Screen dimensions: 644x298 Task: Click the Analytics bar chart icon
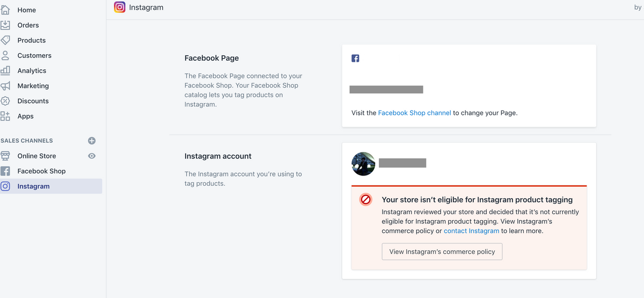pyautogui.click(x=5, y=70)
